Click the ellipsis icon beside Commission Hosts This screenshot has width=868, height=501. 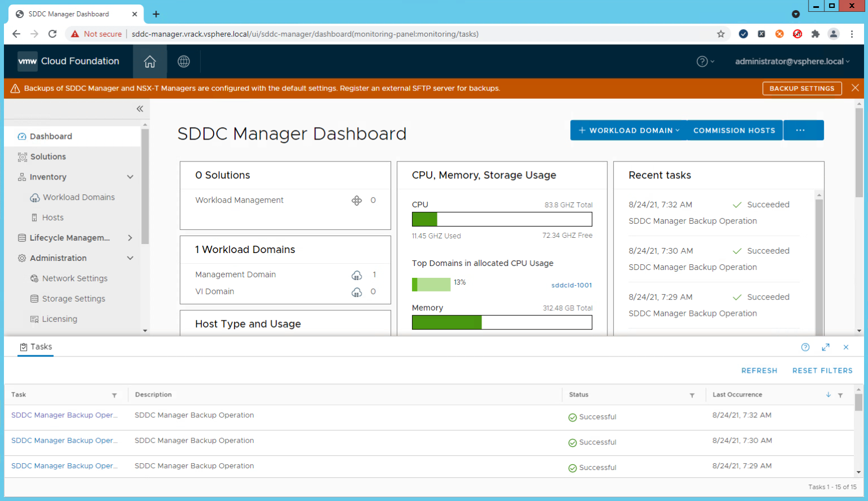(x=803, y=130)
